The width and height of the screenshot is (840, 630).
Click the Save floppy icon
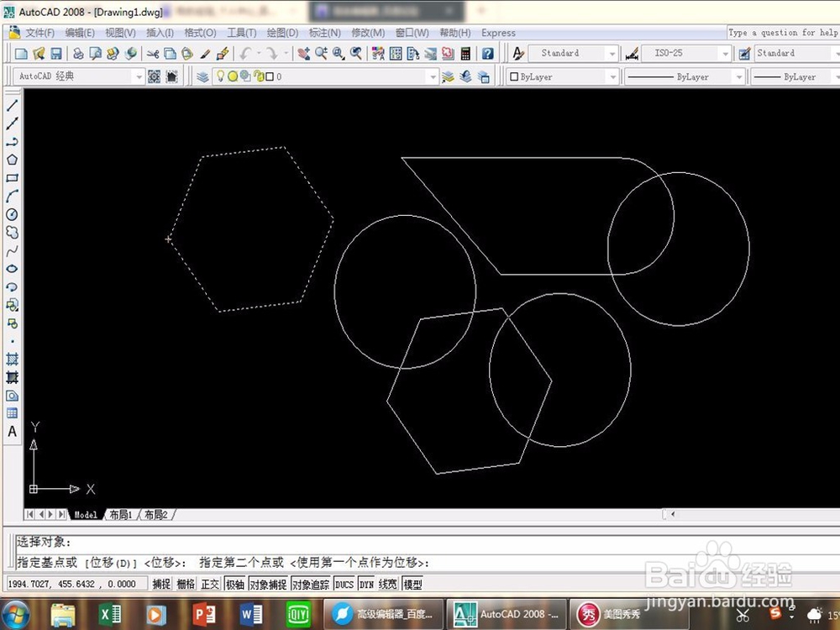[56, 53]
